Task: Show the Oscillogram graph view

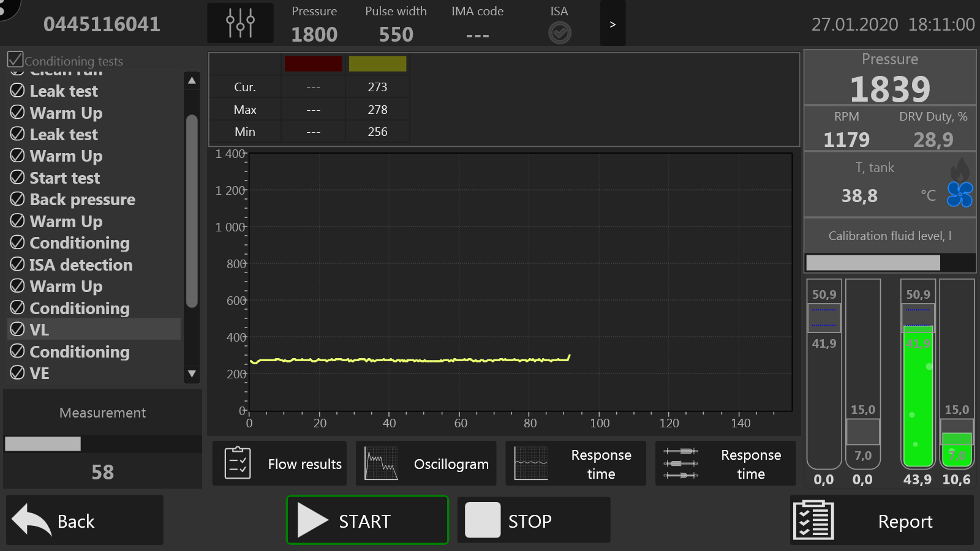Action: click(426, 463)
